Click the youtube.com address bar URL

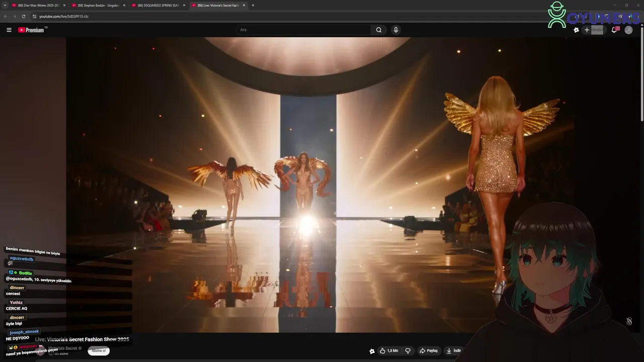click(64, 17)
